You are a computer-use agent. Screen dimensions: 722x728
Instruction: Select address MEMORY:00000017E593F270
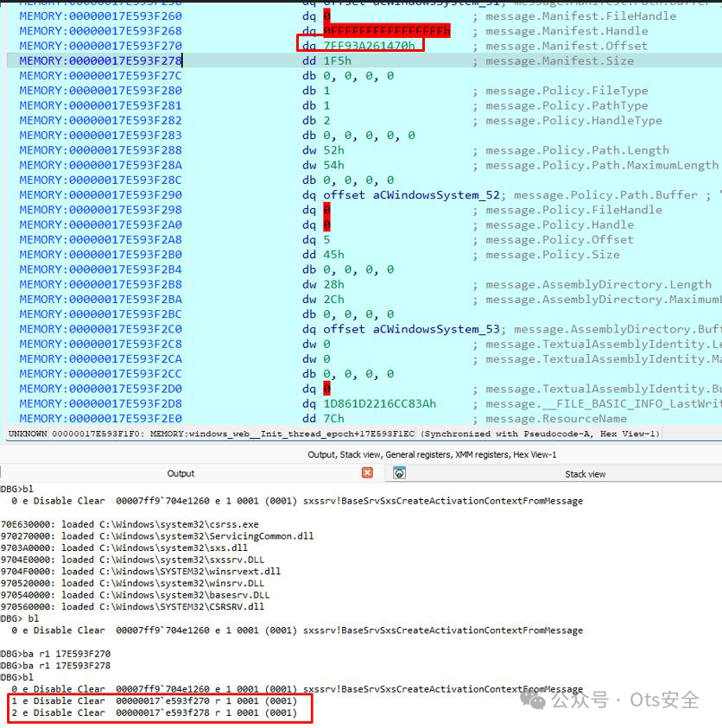(101, 46)
